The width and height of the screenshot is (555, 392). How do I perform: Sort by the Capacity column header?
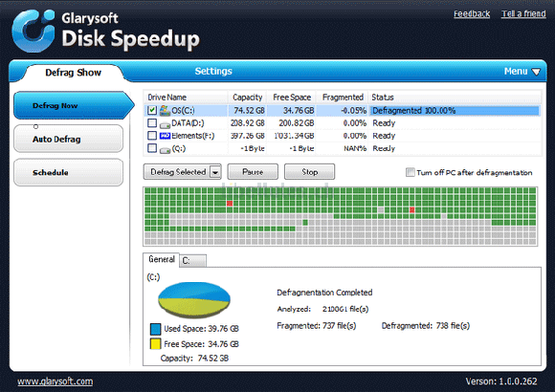point(247,98)
